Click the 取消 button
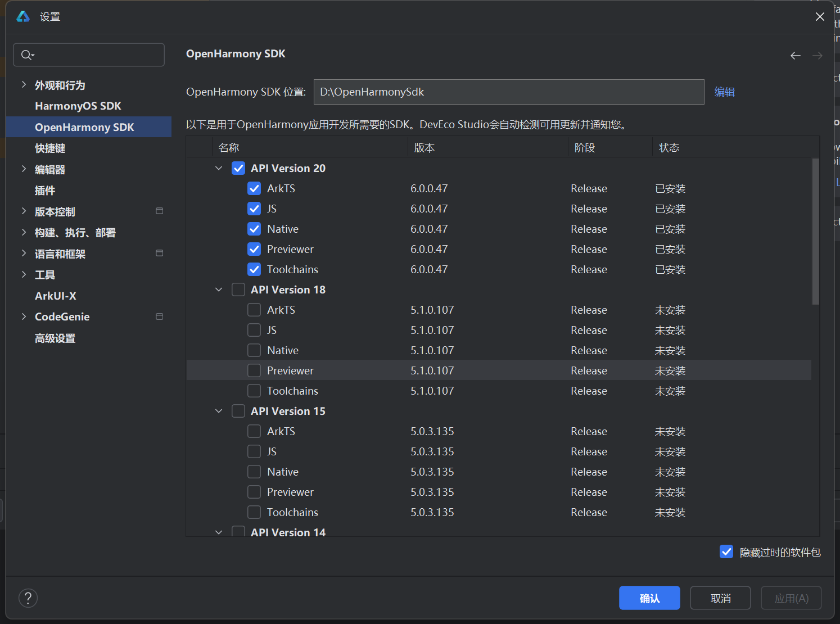The width and height of the screenshot is (840, 624). 720,598
